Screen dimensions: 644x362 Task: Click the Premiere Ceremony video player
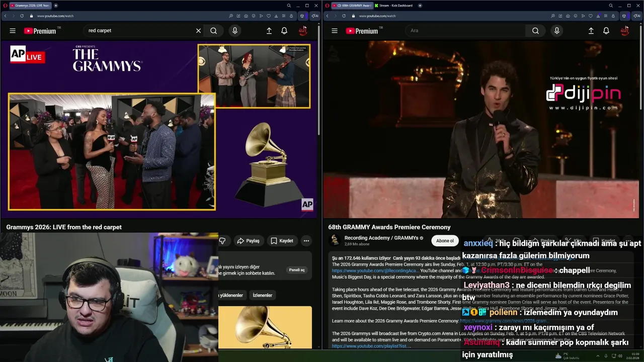click(481, 129)
